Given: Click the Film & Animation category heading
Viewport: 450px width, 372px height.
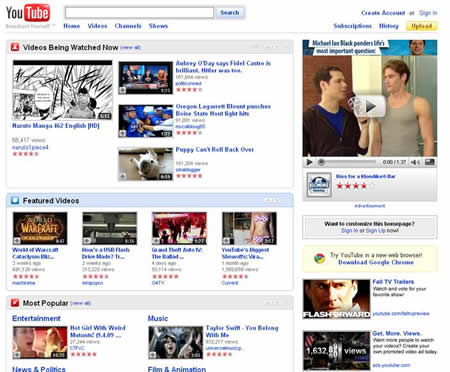Looking at the screenshot, I should pos(177,369).
